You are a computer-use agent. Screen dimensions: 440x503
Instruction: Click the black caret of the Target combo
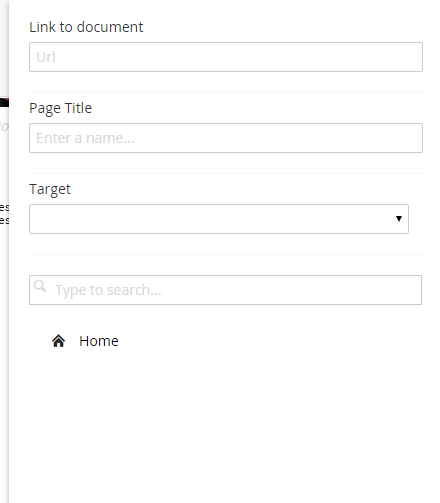coord(399,219)
